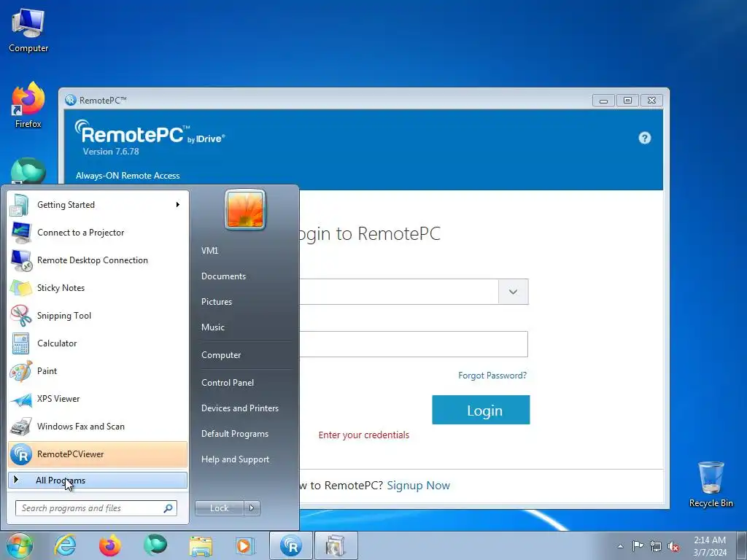Image resolution: width=747 pixels, height=560 pixels.
Task: Open the email dropdown chevron in RemotePC
Action: coord(513,292)
